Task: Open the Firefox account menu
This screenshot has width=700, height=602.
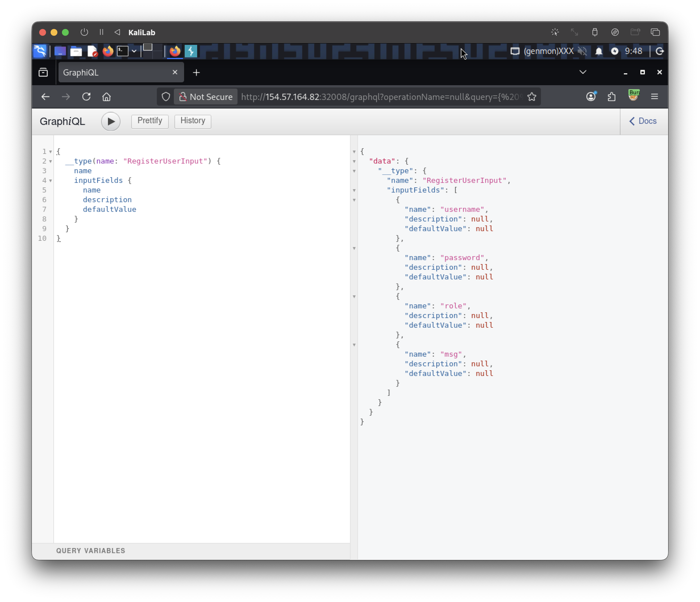Action: [x=591, y=97]
